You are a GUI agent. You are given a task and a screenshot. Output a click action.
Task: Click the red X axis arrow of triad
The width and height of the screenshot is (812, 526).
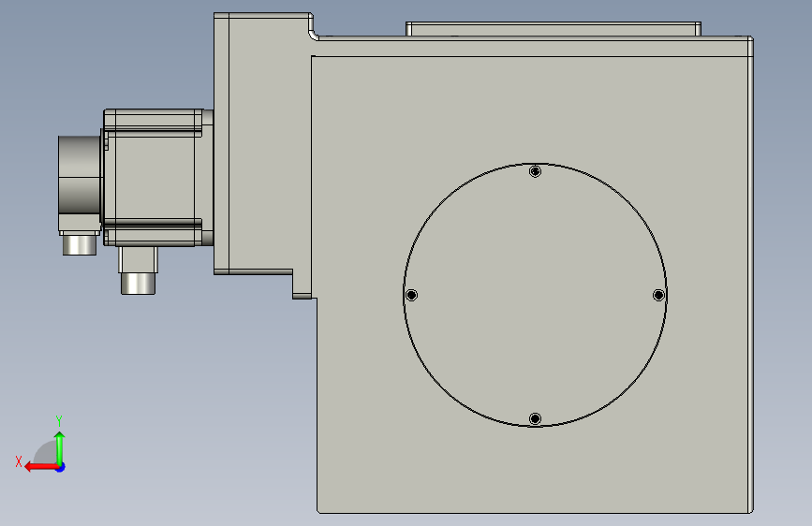click(x=41, y=467)
